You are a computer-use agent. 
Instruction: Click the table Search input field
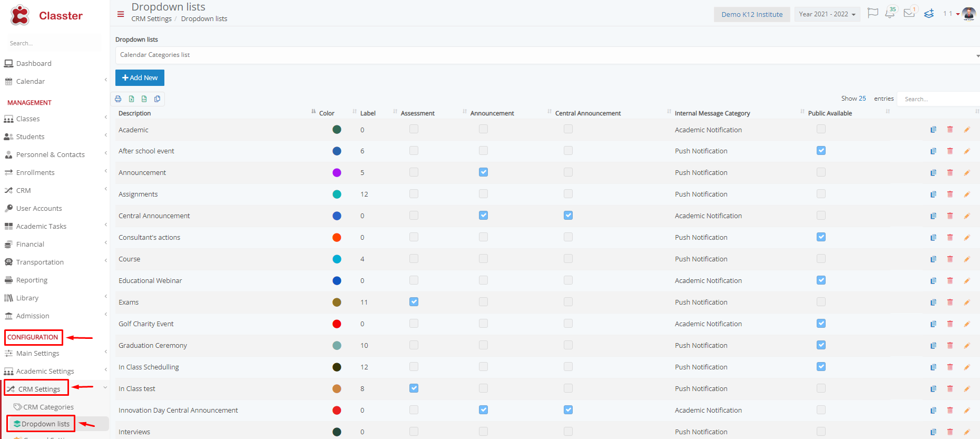938,99
